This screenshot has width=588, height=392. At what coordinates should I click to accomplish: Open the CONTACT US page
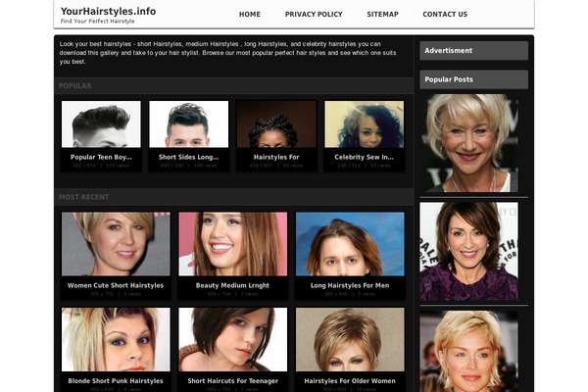(x=445, y=15)
